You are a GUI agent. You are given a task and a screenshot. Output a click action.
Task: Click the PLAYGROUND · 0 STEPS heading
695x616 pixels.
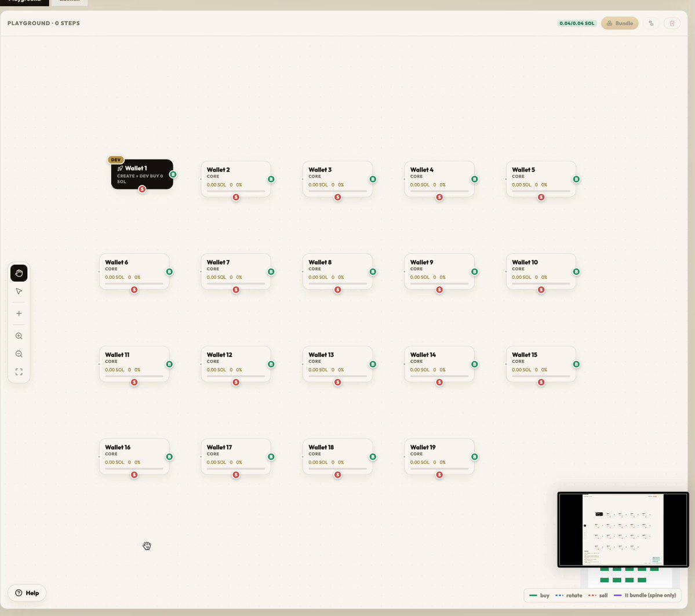(x=43, y=23)
